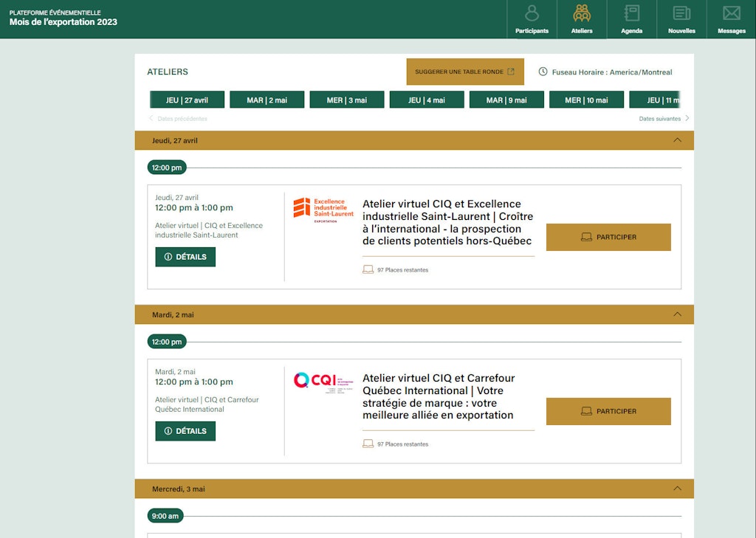Open the Nouvelles newspaper icon

coord(681,14)
